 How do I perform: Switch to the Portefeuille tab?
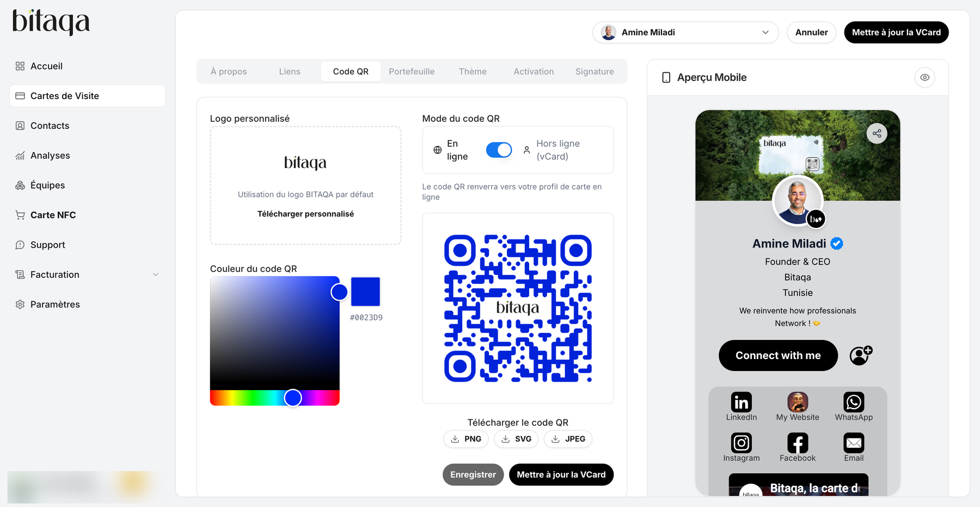pyautogui.click(x=412, y=71)
